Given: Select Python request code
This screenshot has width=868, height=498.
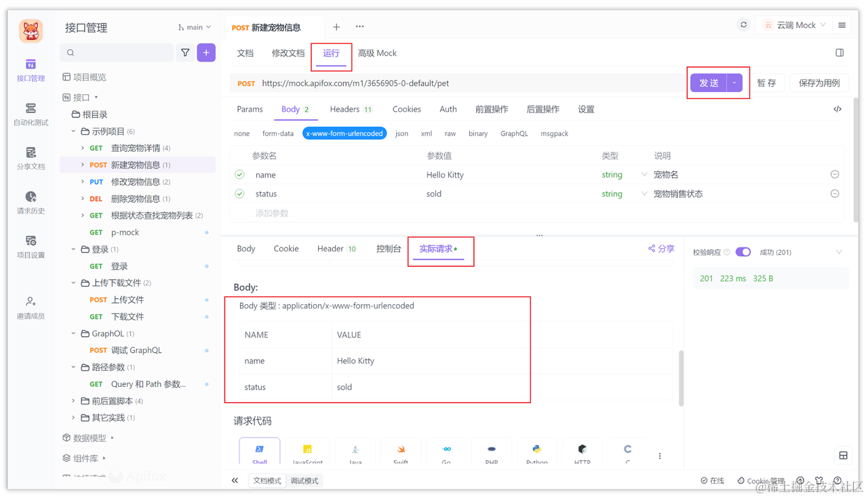Looking at the screenshot, I should (x=536, y=453).
